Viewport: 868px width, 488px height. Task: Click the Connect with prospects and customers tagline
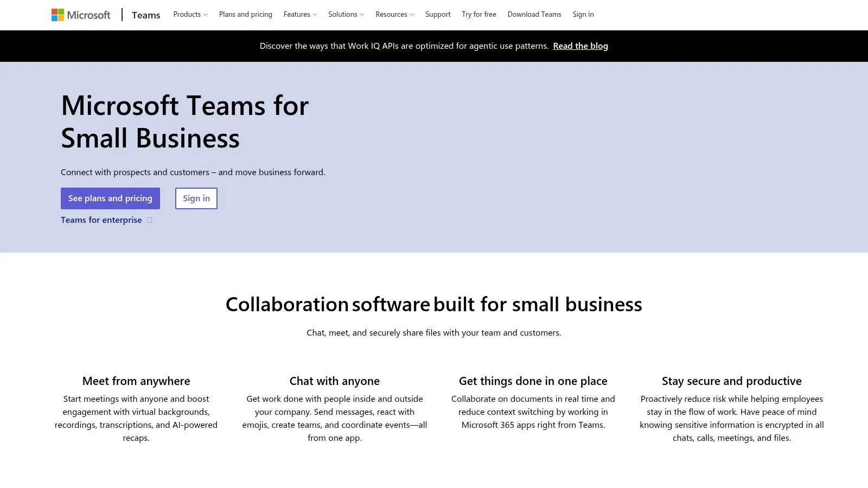coord(193,172)
